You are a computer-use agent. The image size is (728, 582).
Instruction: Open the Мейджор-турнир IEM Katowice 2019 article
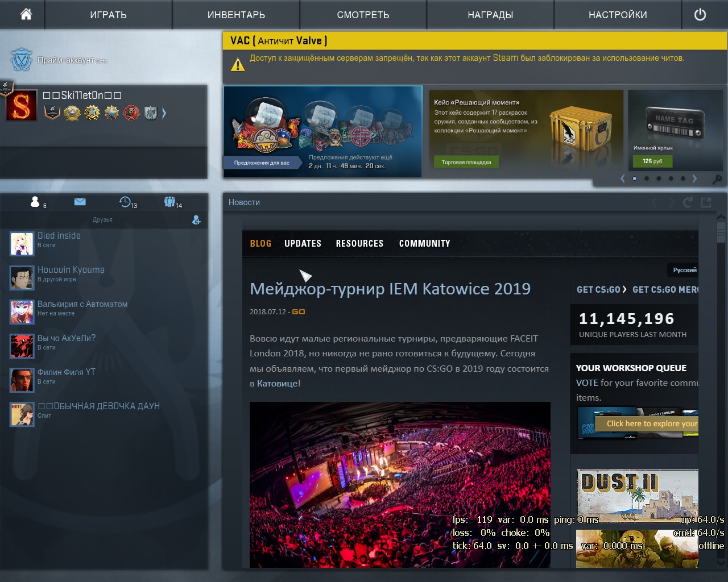390,289
